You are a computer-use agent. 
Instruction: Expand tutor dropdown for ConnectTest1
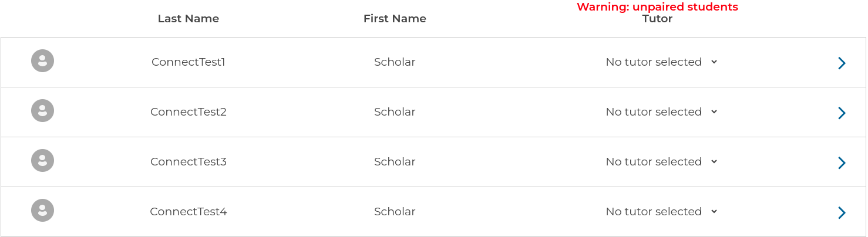pyautogui.click(x=661, y=62)
